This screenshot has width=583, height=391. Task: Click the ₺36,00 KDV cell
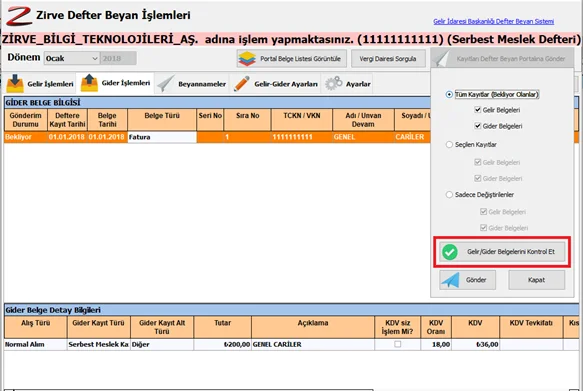point(475,345)
